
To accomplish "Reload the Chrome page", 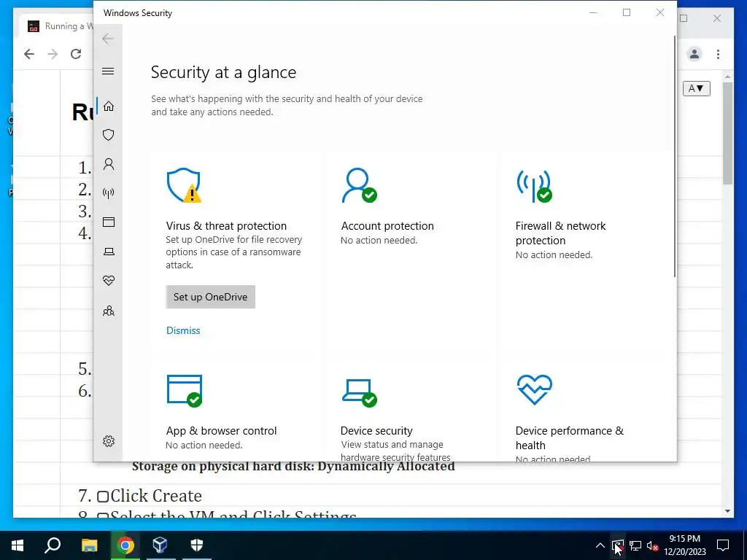I will [76, 54].
